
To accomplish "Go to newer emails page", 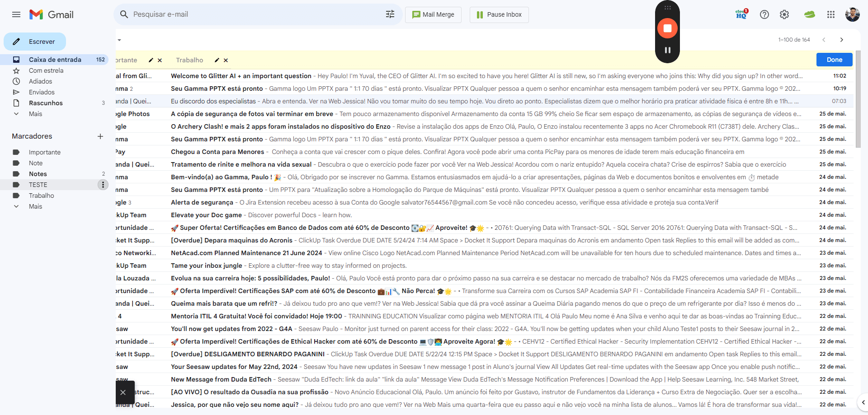I will coord(824,40).
